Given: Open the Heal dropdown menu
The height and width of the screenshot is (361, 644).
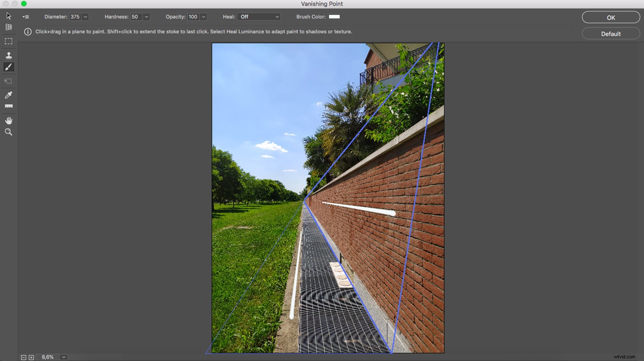Looking at the screenshot, I should point(259,17).
